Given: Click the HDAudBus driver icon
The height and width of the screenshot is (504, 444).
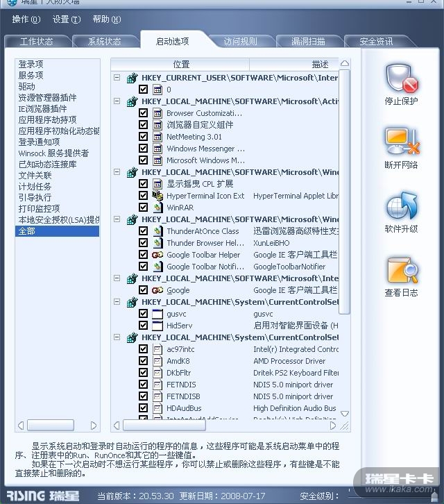Looking at the screenshot, I should (x=157, y=408).
